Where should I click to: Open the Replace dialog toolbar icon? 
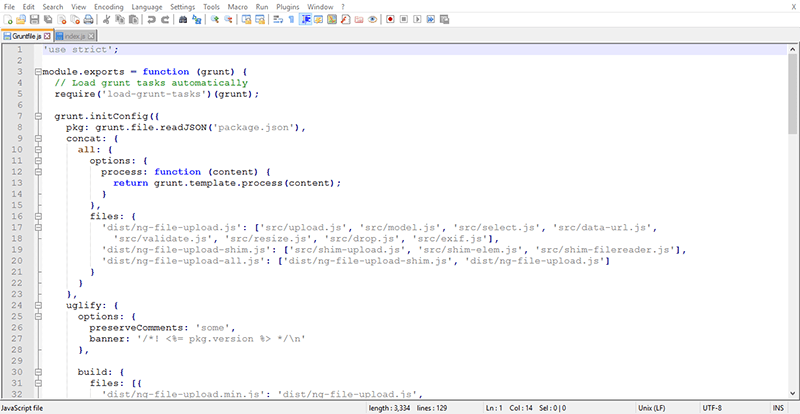[x=196, y=19]
